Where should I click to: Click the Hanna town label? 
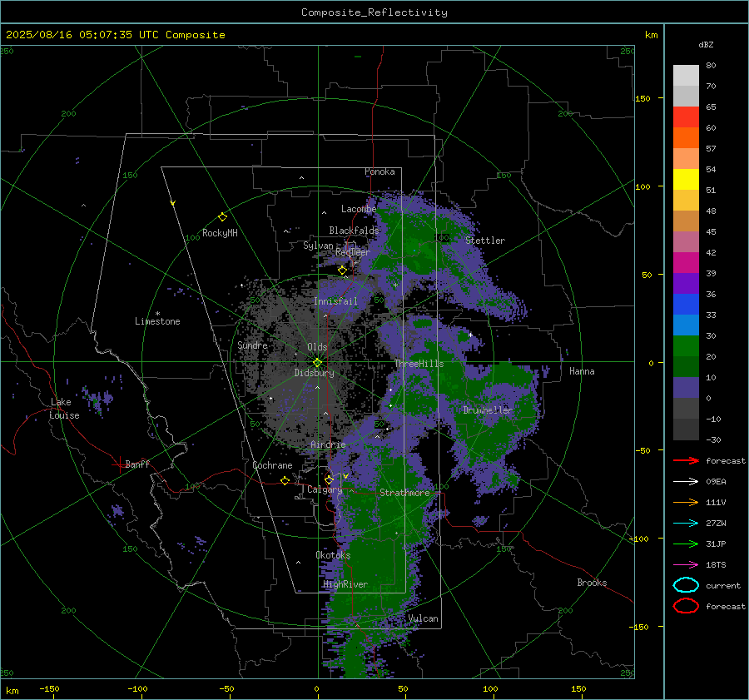point(582,371)
